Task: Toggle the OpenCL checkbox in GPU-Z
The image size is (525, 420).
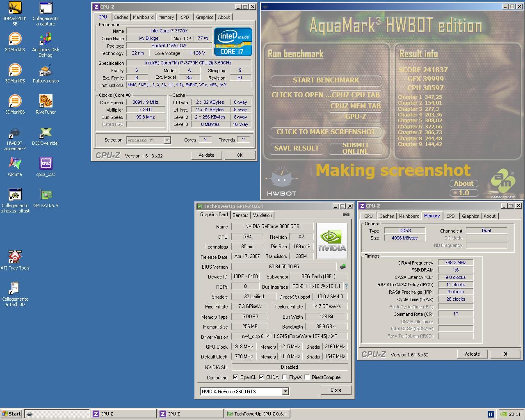Action: (235, 377)
